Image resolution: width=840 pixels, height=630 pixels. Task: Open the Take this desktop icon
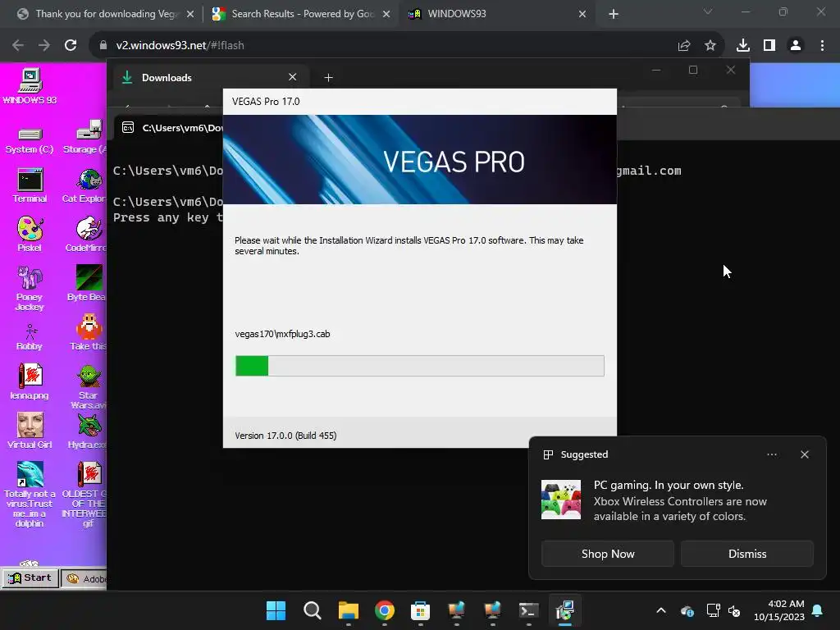[x=89, y=332]
